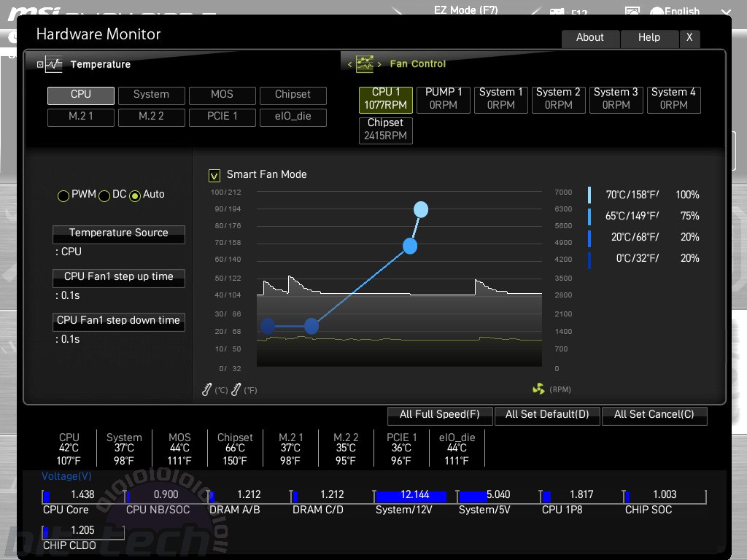This screenshot has height=560, width=747.
Task: Click the third dark-blue fan curve point
Action: (311, 326)
